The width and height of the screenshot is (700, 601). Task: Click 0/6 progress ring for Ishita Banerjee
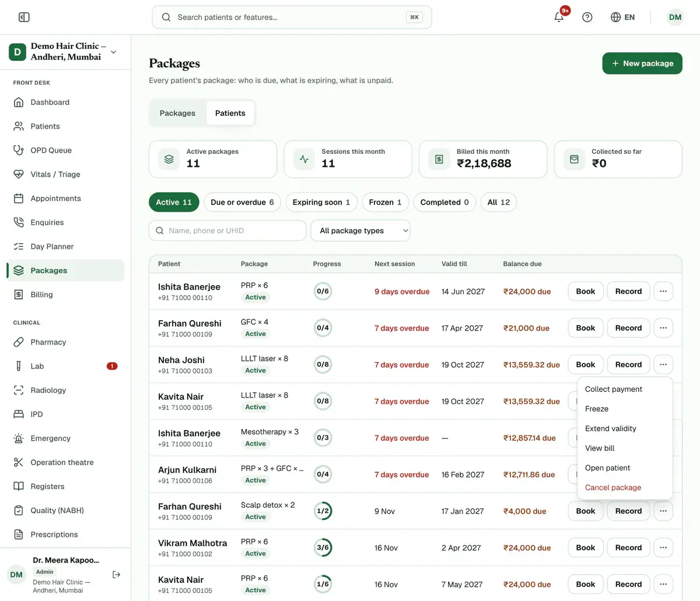(x=323, y=291)
